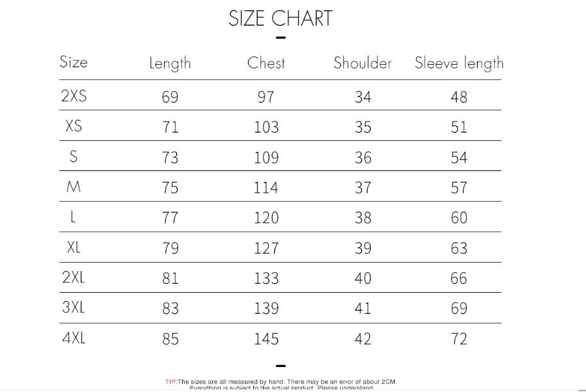Click sleeve length 72 in 4XL row
Screen dimensions: 586x392
pyautogui.click(x=459, y=339)
